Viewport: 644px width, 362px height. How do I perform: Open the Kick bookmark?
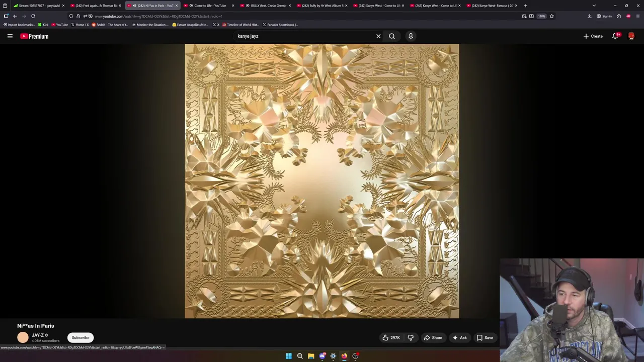[43, 25]
